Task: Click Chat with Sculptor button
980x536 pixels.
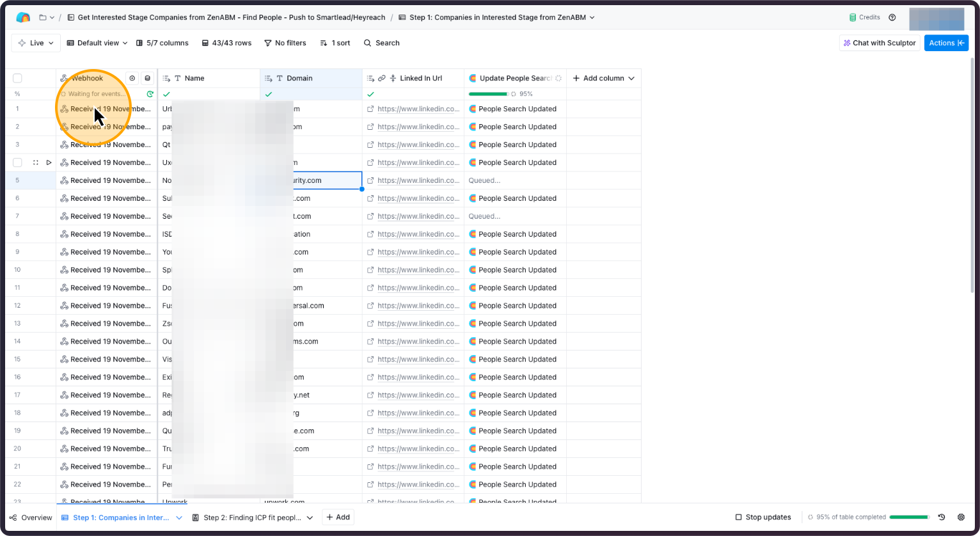Action: [880, 43]
